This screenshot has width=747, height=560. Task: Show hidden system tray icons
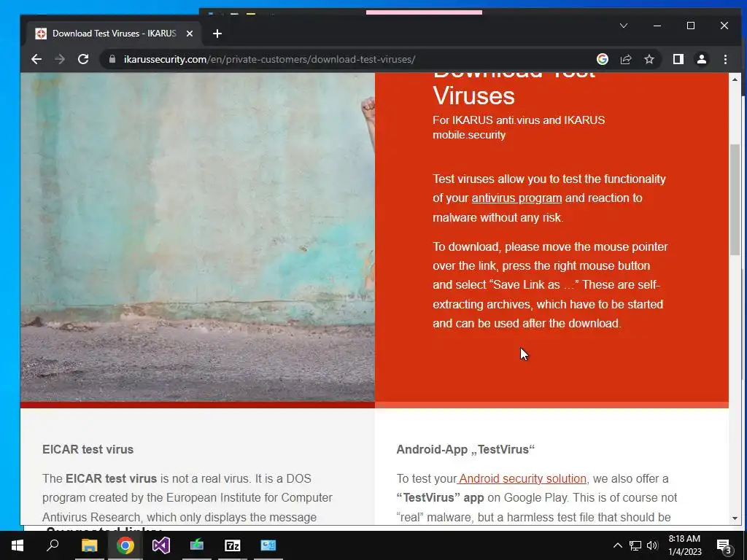(617, 545)
